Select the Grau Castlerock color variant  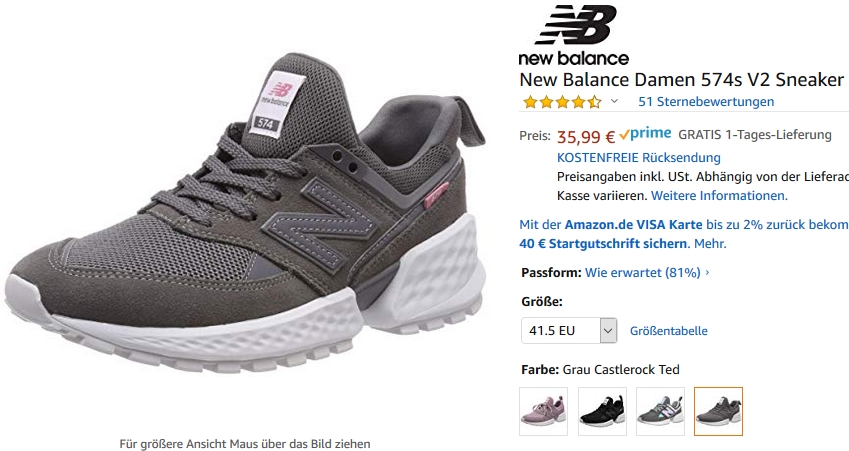(x=719, y=411)
